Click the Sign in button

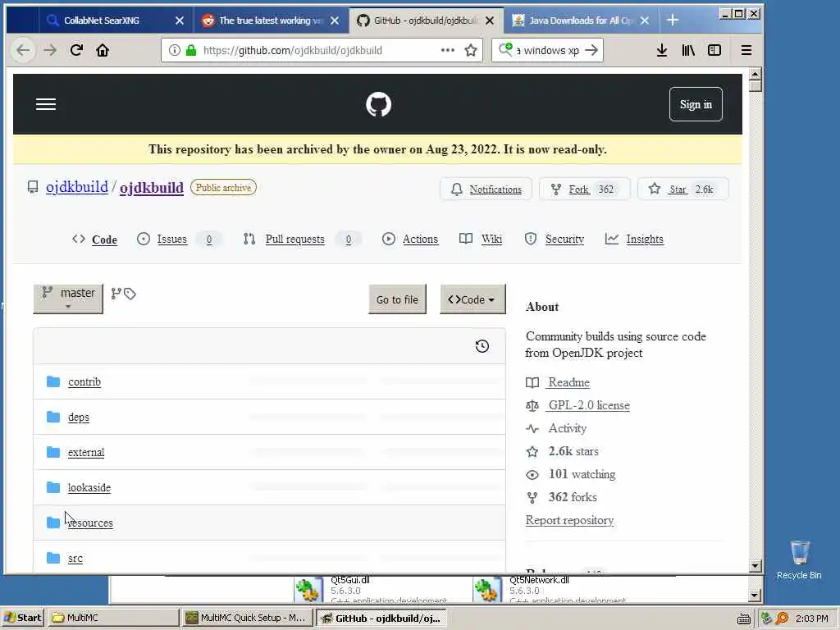point(696,104)
